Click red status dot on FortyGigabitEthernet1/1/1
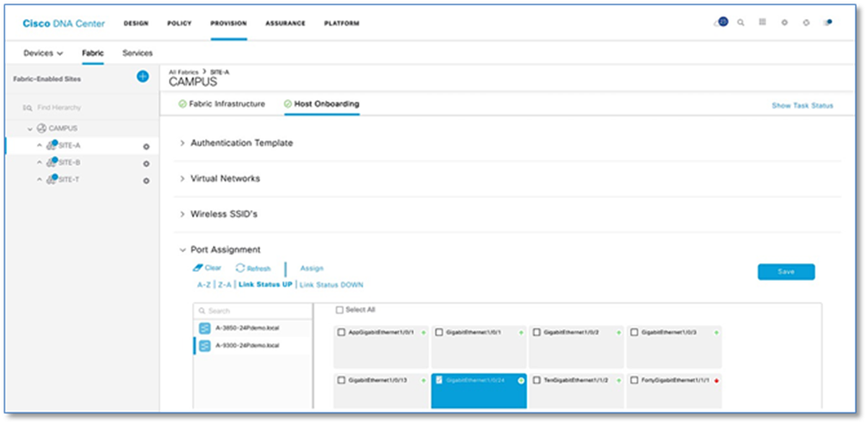This screenshot has height=425, width=868. 716,381
